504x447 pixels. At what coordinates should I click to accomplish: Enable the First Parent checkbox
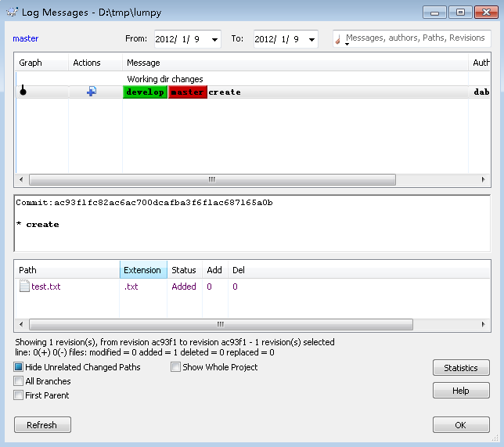tap(19, 395)
